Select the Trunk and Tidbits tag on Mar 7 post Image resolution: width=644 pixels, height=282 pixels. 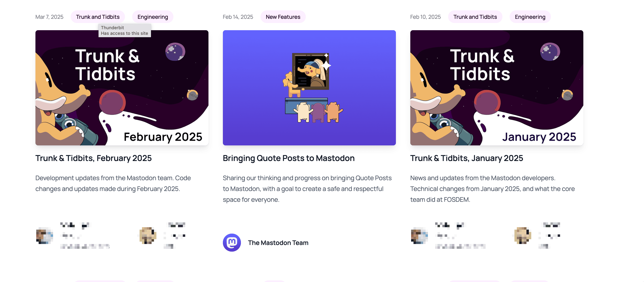(x=98, y=17)
